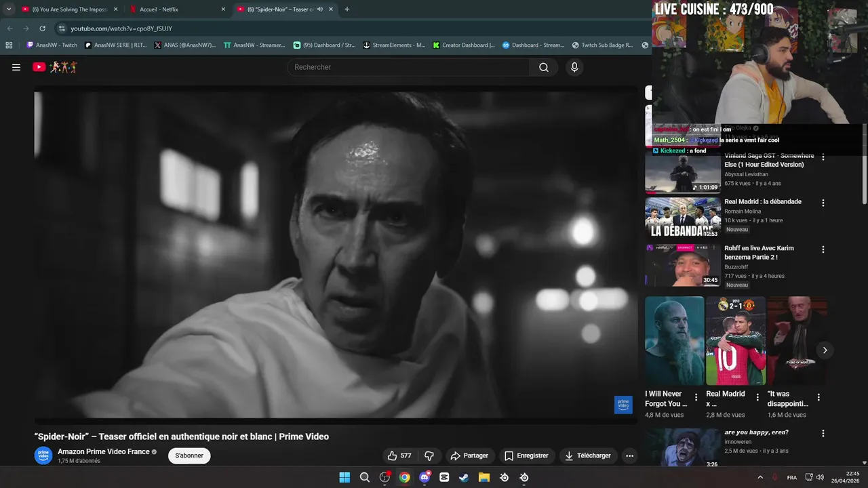Screen dimensions: 868x488
Task: Open options for the Vinland Saga OST video
Action: pos(823,157)
